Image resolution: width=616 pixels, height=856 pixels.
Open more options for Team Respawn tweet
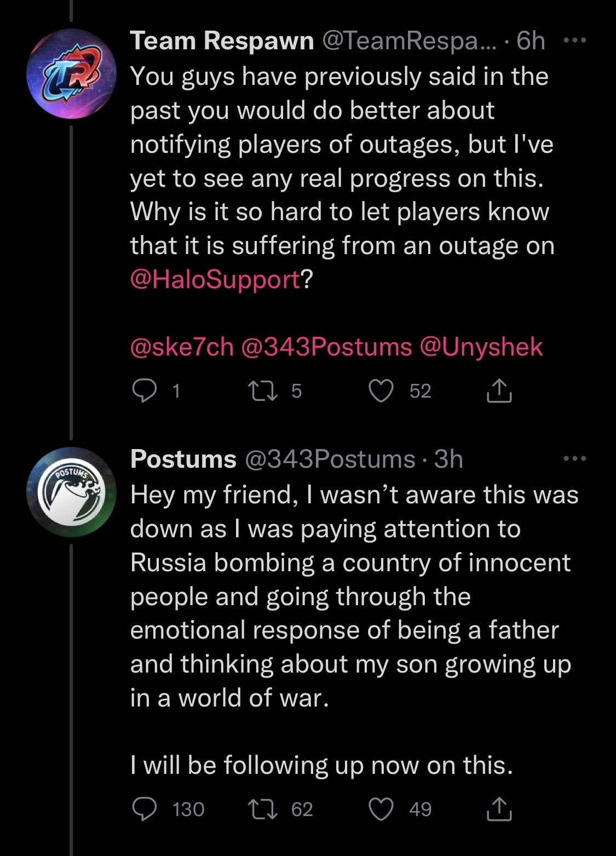pos(574,41)
